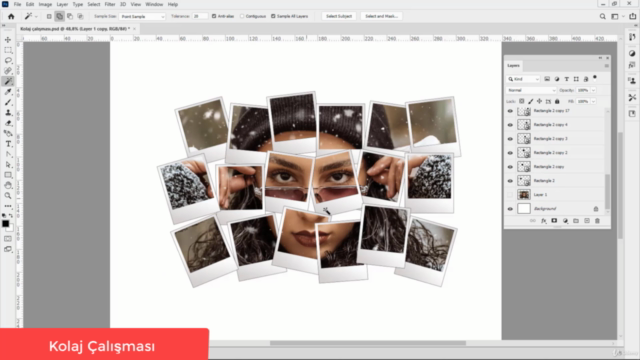The image size is (640, 360).
Task: Open the Opacity slider dropdown arrow
Action: pyautogui.click(x=593, y=90)
